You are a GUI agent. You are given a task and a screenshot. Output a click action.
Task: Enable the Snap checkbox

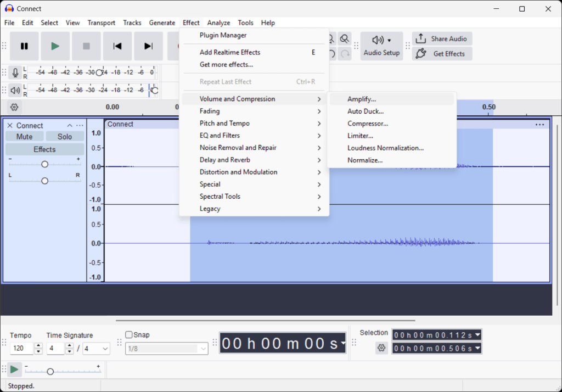coord(129,334)
